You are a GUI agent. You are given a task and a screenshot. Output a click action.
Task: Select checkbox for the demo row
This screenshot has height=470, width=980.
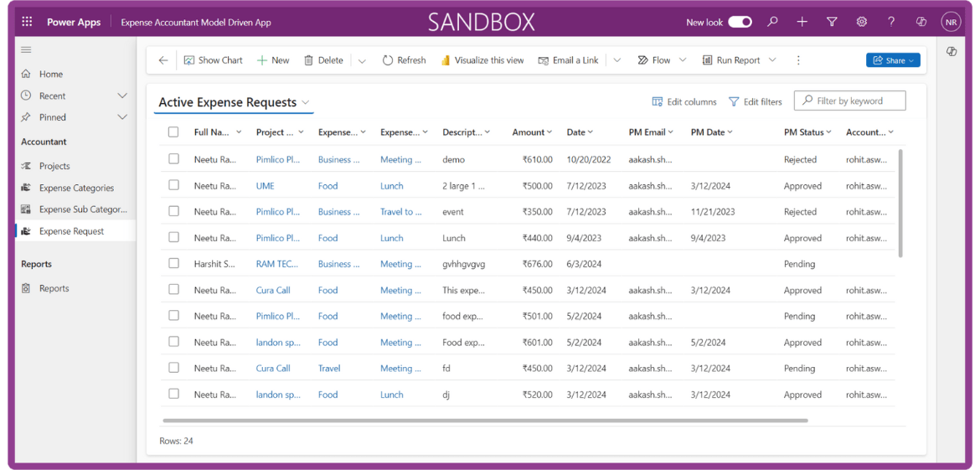173,158
